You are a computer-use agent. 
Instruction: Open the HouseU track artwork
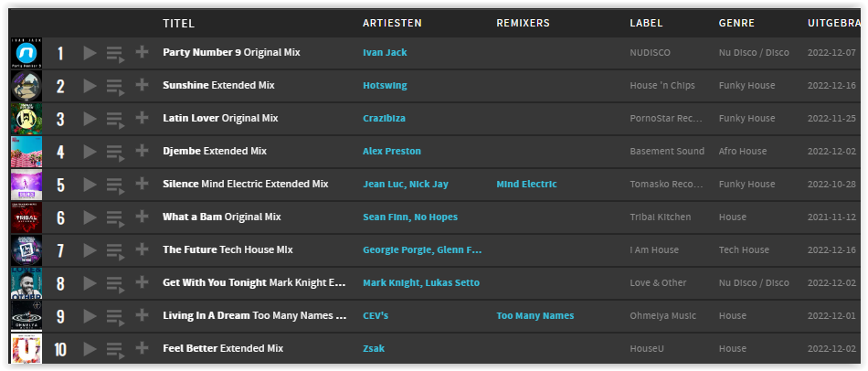click(26, 348)
